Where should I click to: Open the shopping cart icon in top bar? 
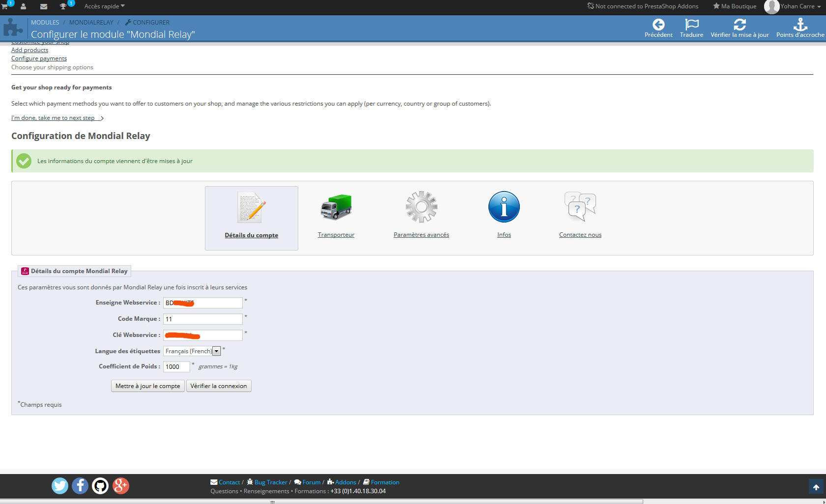[x=4, y=6]
